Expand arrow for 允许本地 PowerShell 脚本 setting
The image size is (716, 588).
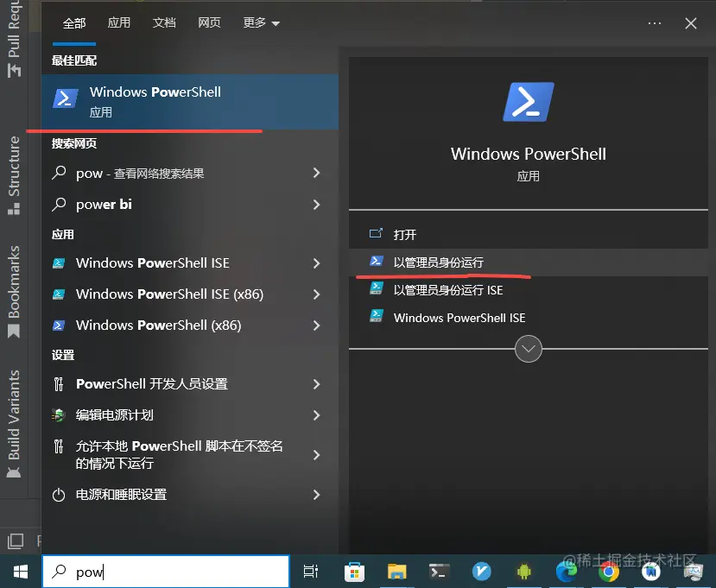[x=316, y=455]
